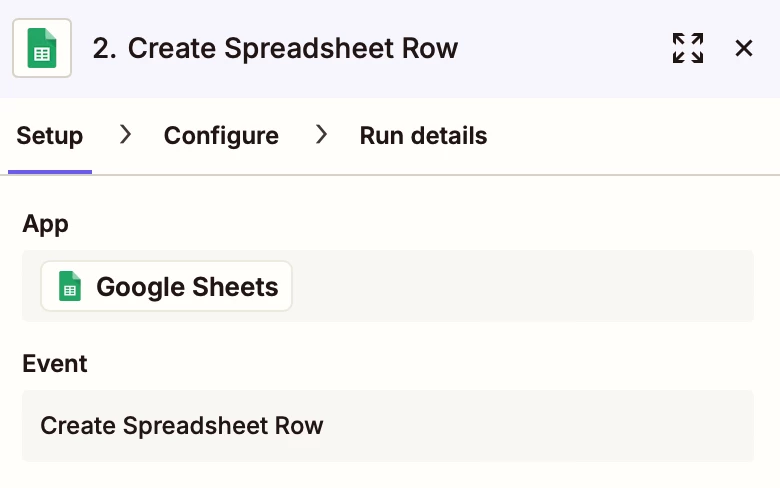Click the purple underline beneath the Setup tab
Screen dimensions: 780x488
pyautogui.click(x=50, y=172)
